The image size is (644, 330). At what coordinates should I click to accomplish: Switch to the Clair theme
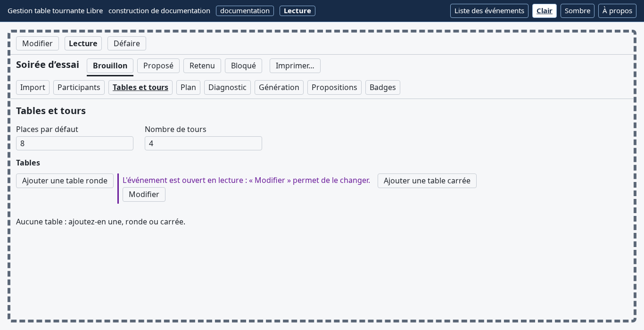click(x=544, y=11)
